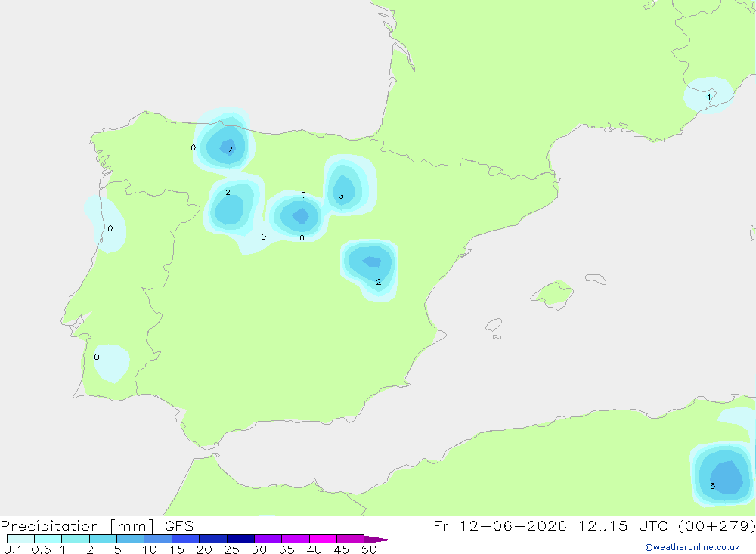Click the 20–25 mm dark blue legend swatch

tap(212, 539)
